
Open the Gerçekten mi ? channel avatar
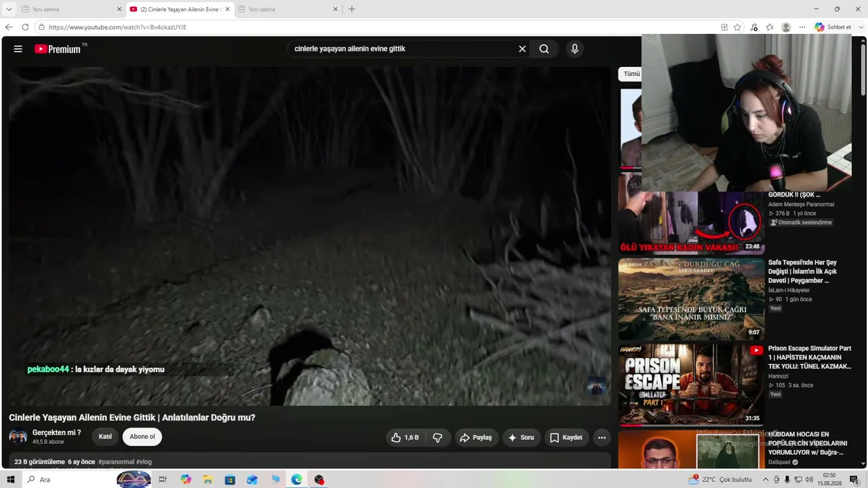click(x=18, y=436)
